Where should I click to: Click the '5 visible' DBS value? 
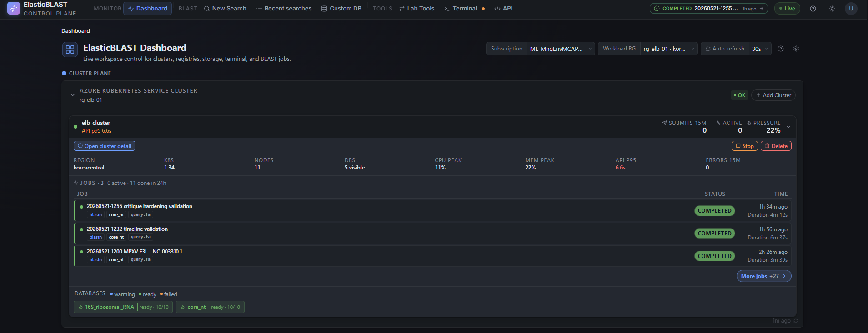pyautogui.click(x=355, y=168)
